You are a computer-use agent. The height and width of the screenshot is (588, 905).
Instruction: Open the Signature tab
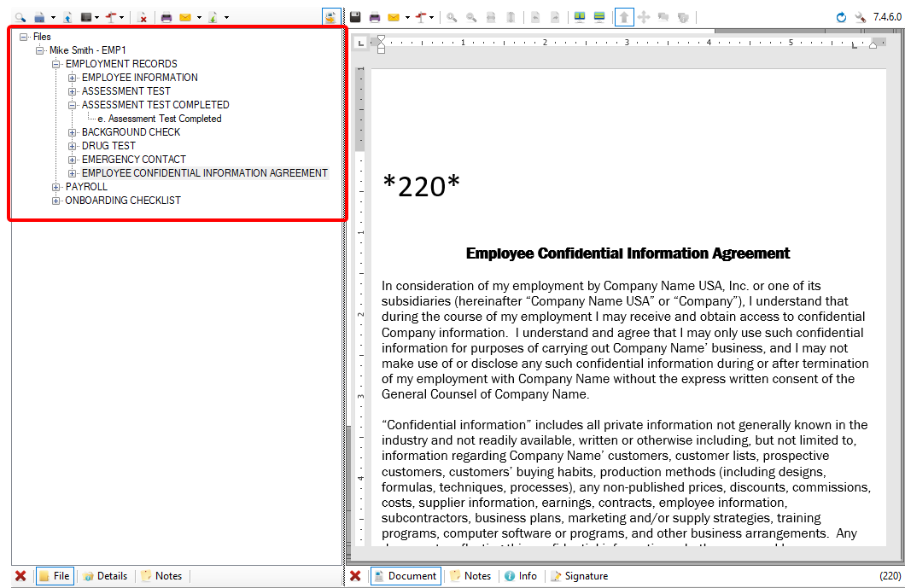point(579,576)
